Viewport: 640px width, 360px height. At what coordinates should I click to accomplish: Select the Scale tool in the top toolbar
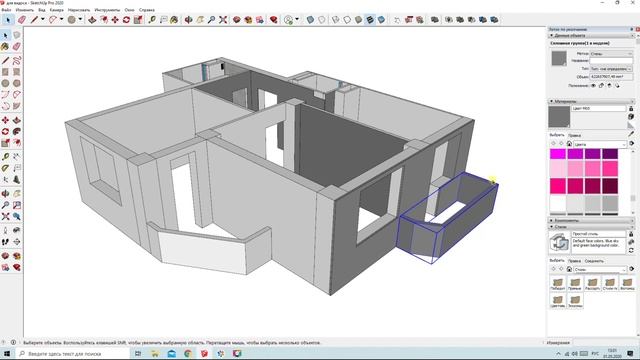pyautogui.click(x=138, y=20)
